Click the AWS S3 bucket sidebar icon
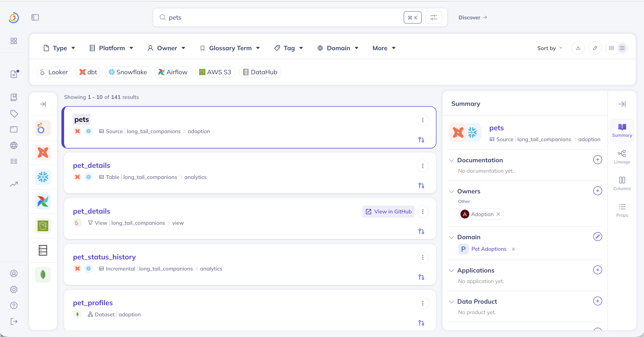The width and height of the screenshot is (644, 337). [x=43, y=226]
